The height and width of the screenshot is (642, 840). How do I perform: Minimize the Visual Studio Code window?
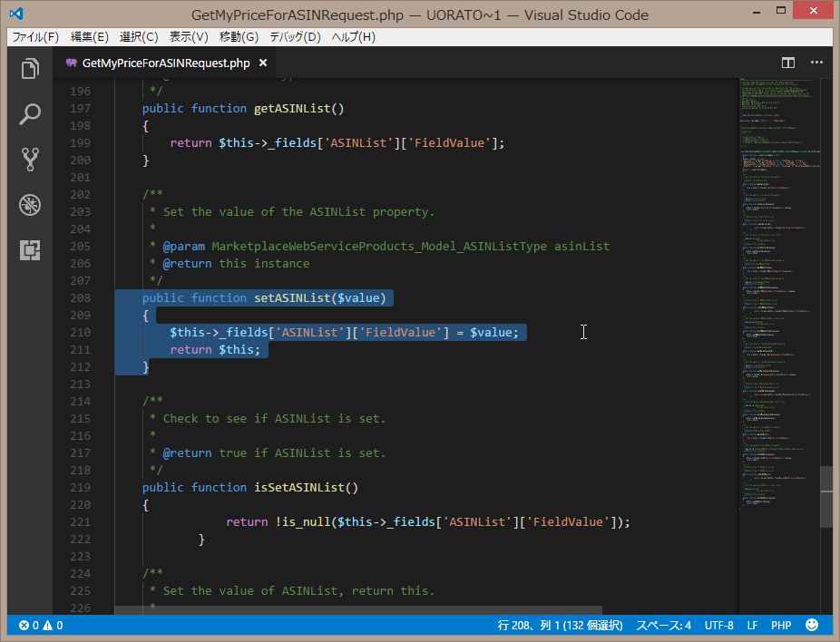tap(756, 11)
